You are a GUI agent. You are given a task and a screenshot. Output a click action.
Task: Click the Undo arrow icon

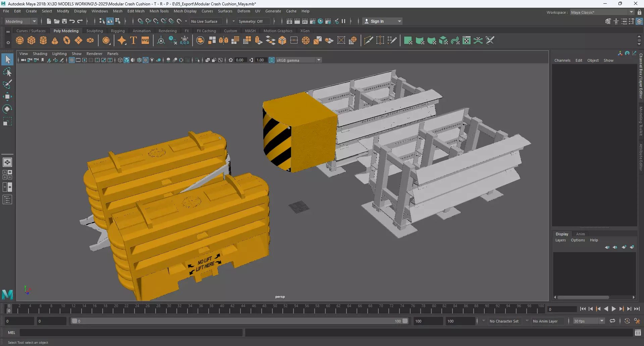click(x=72, y=21)
